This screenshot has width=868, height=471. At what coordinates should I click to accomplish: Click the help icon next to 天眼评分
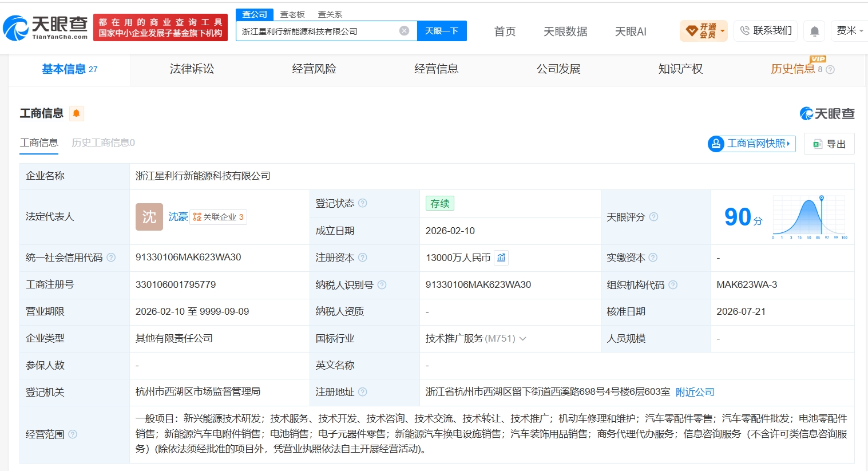pyautogui.click(x=653, y=217)
